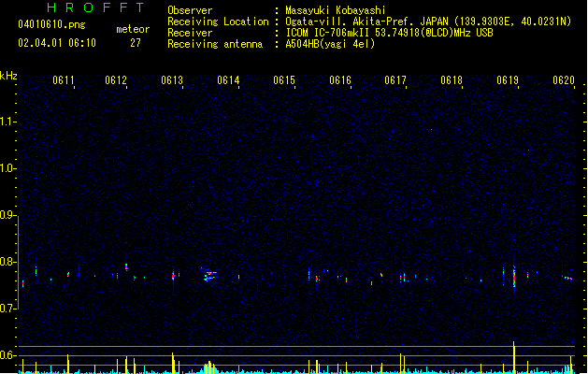The height and width of the screenshot is (374, 588).
Task: Click the 0.7 kHz axis label
Action: coord(7,309)
